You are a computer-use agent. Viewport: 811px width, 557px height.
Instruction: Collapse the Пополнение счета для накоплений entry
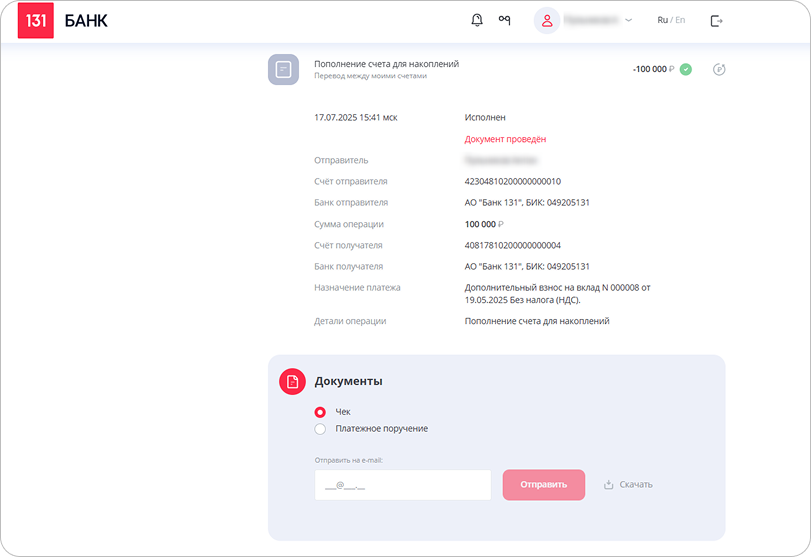tap(386, 64)
